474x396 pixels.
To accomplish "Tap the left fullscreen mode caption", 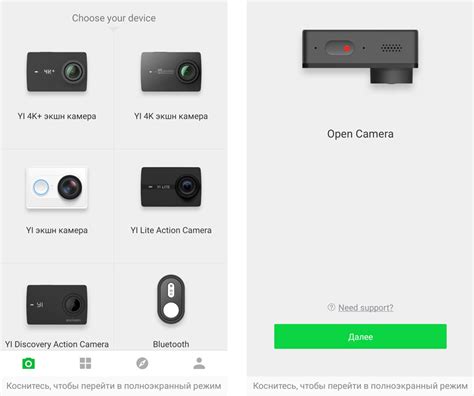I will [114, 386].
